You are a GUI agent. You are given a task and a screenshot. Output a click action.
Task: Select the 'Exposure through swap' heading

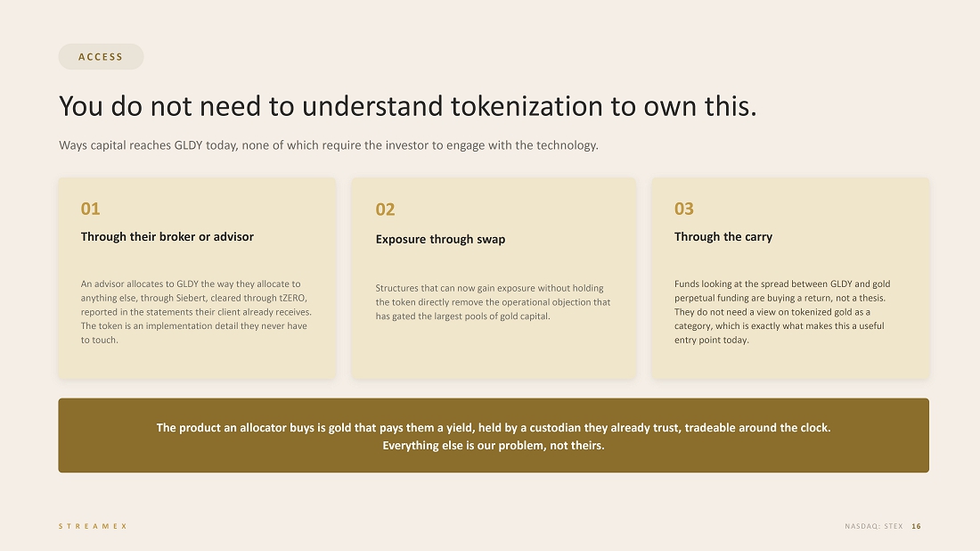click(x=440, y=239)
